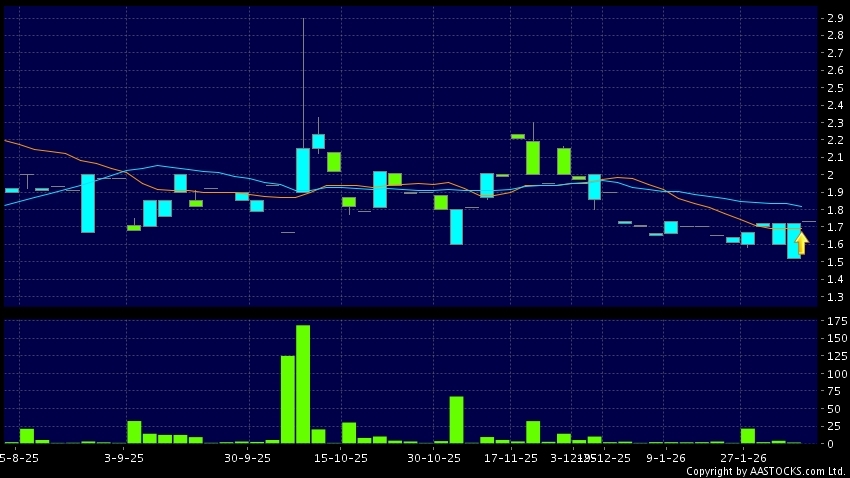Select the 15-10-25 date label
This screenshot has width=850, height=478.
tap(341, 459)
